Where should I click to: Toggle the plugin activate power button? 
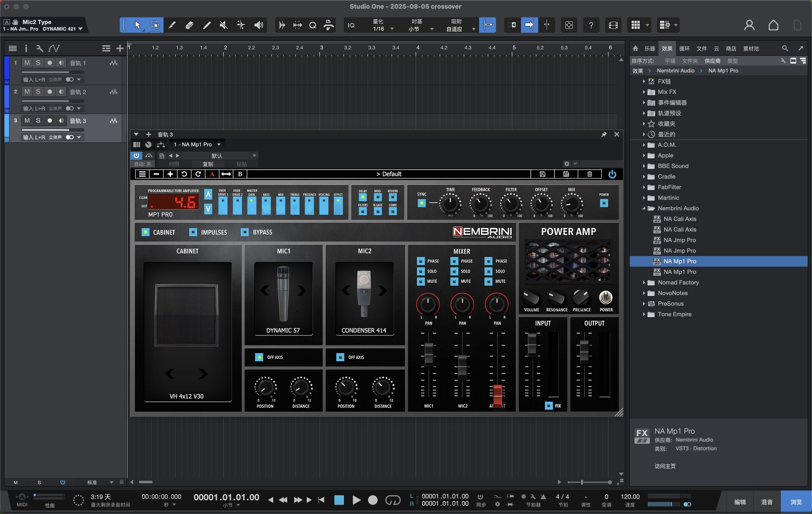136,156
